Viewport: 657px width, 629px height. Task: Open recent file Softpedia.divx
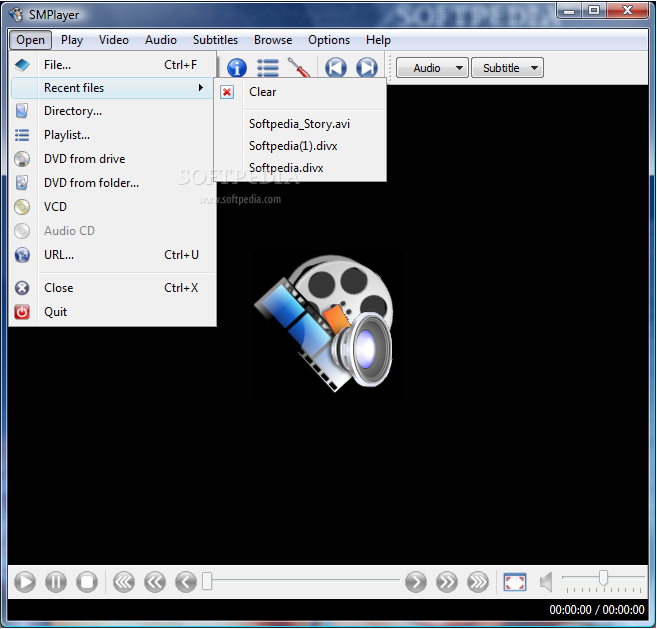(x=300, y=168)
